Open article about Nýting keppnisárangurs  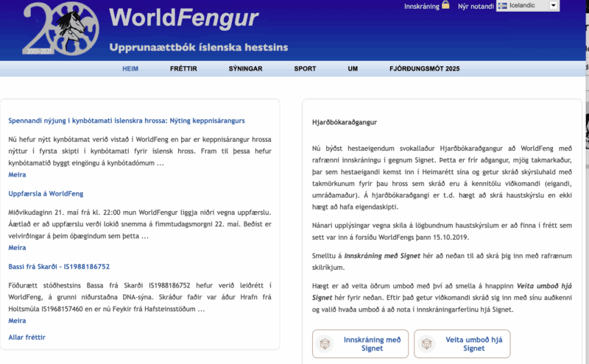[127, 121]
